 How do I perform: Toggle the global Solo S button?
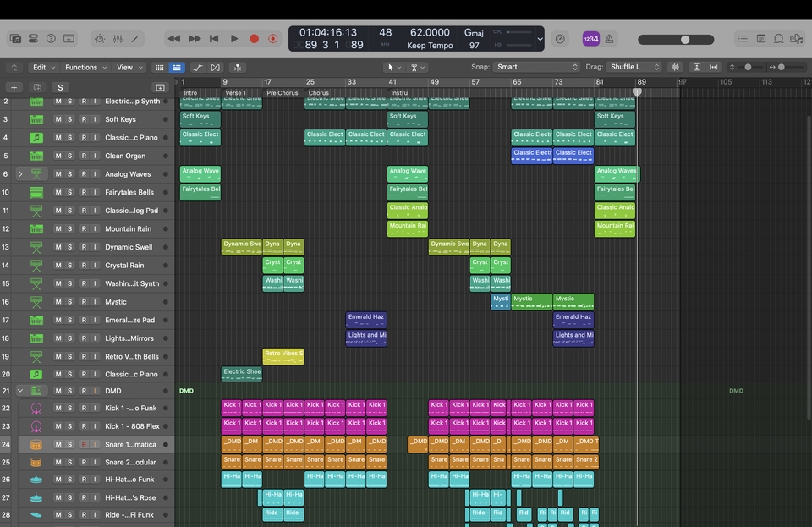60,87
